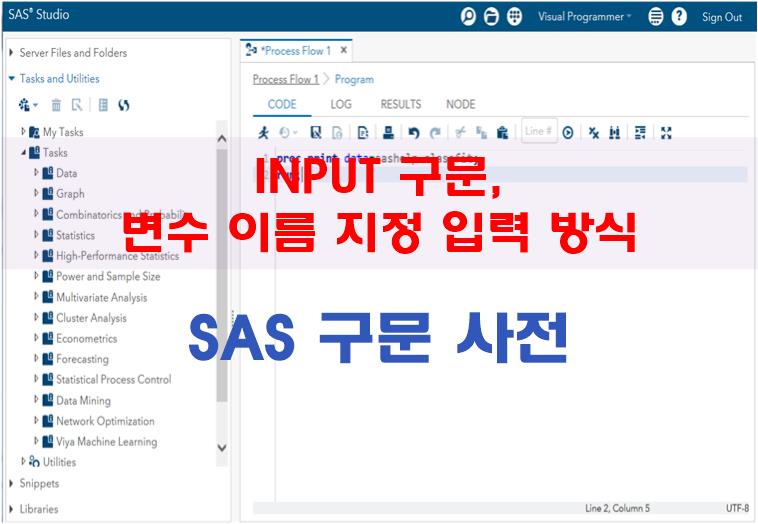Select Viya Machine Learning folder
Screen dimensions: 758x524
pos(106,442)
